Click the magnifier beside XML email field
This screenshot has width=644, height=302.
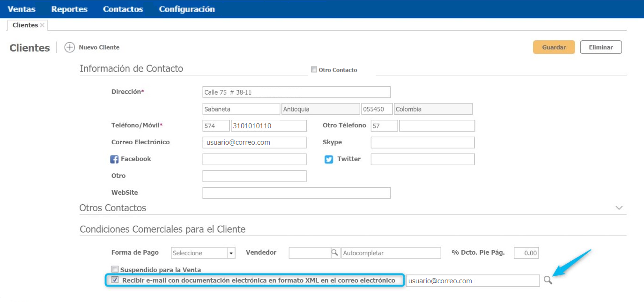548,280
